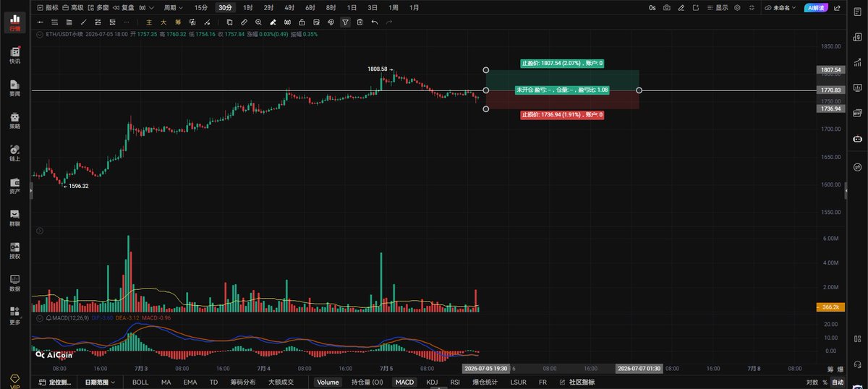Toggle the MACD indicator
The width and height of the screenshot is (868, 389).
point(404,382)
